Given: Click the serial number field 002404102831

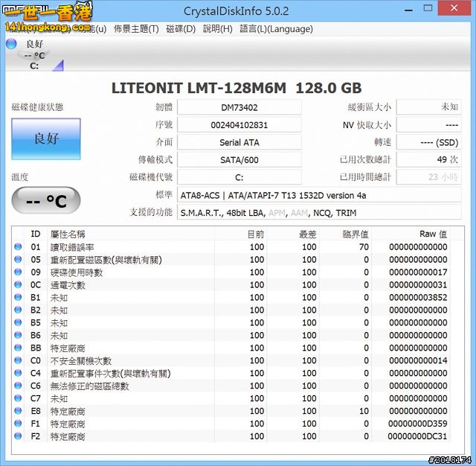Looking at the screenshot, I should (239, 125).
